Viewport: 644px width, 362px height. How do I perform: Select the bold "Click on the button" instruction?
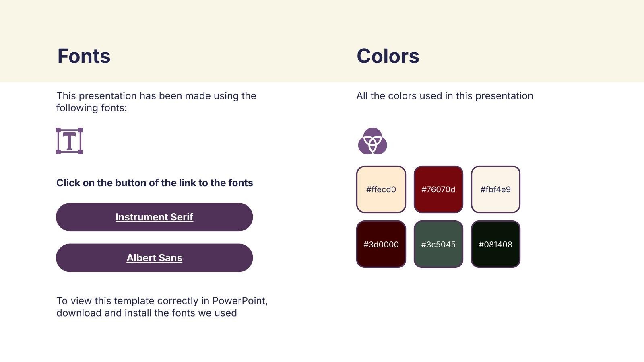click(155, 183)
